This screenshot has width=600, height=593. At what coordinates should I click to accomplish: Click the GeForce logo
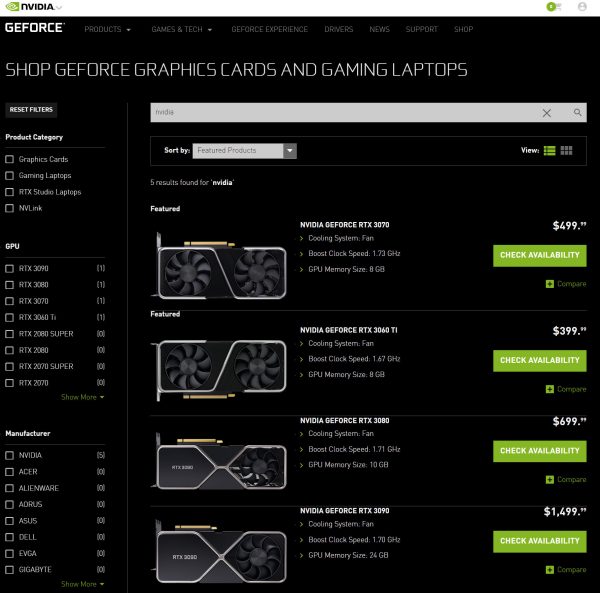(34, 28)
